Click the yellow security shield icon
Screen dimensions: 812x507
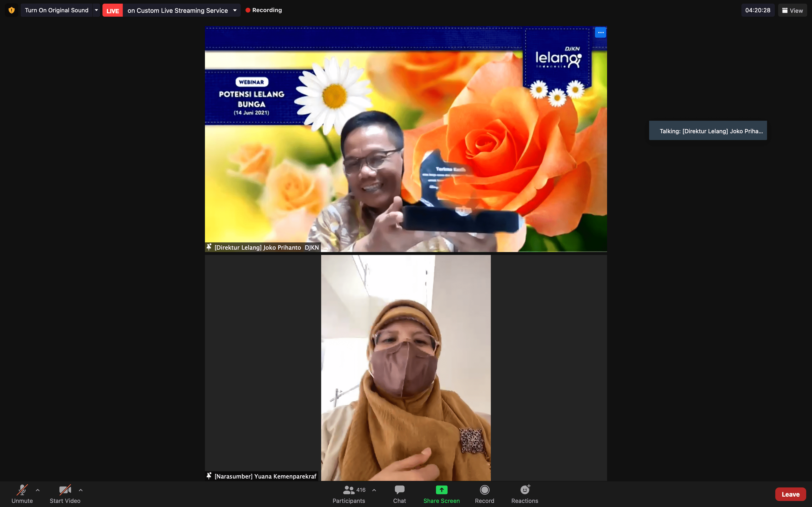11,10
